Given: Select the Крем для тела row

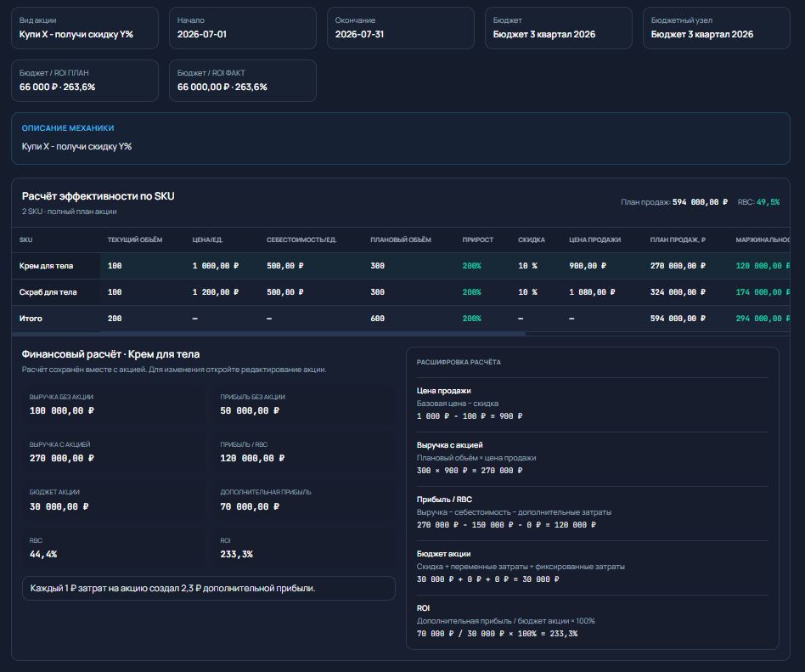Looking at the screenshot, I should [x=401, y=266].
